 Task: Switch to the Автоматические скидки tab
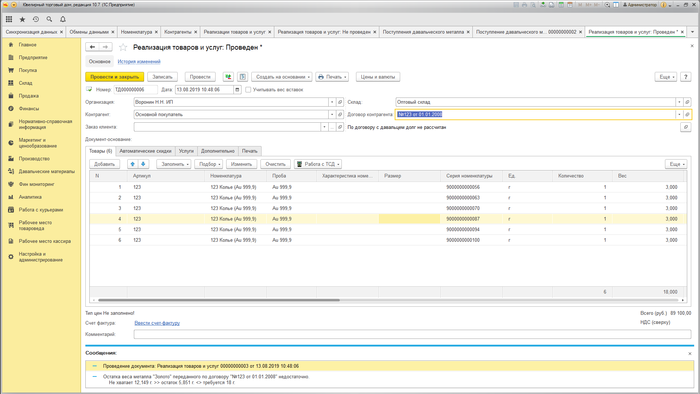pos(145,151)
